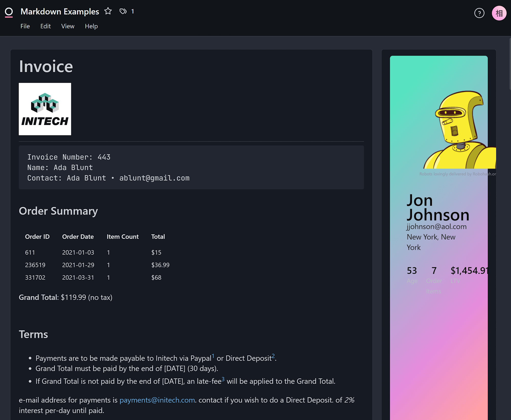511x420 pixels.
Task: Click the Grand Total $119.99 line
Action: 65,297
